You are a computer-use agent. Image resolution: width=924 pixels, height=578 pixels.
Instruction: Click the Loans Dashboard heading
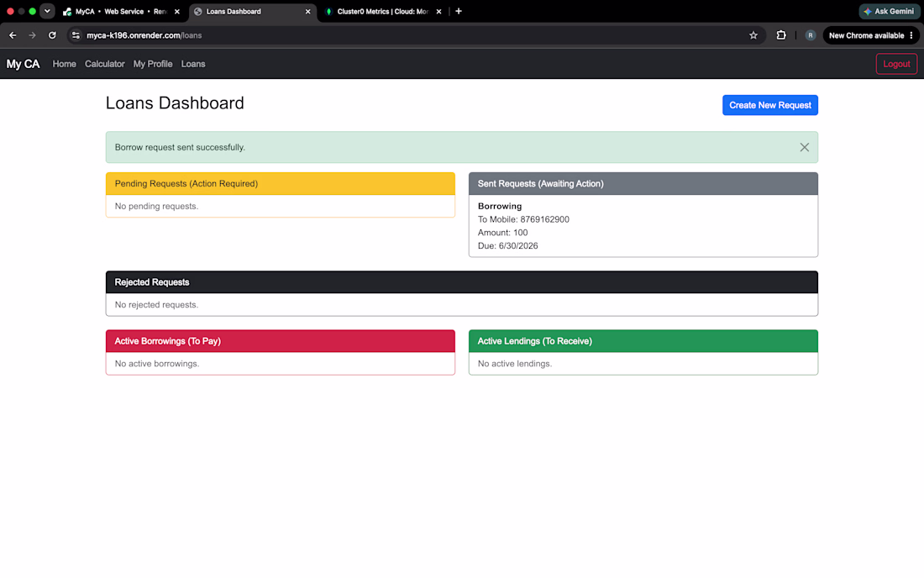175,103
